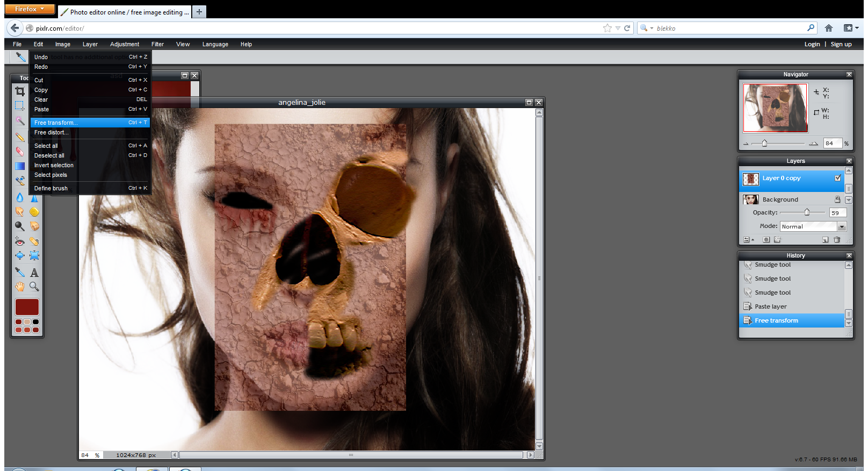Go to browser home page
The width and height of the screenshot is (868, 471).
click(x=829, y=28)
